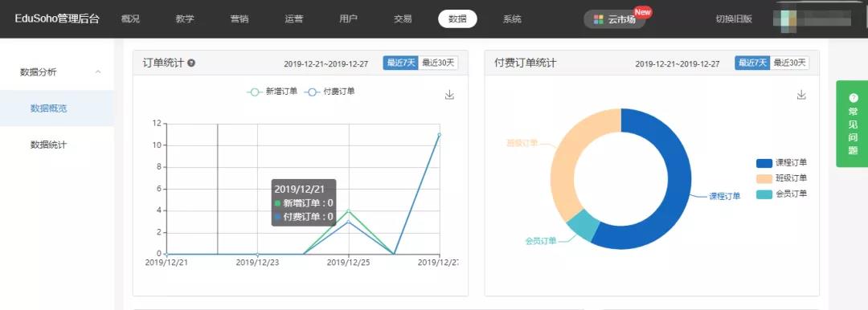Screen dimensions: 868x310
Task: Open the 营销 top menu
Action: point(240,18)
